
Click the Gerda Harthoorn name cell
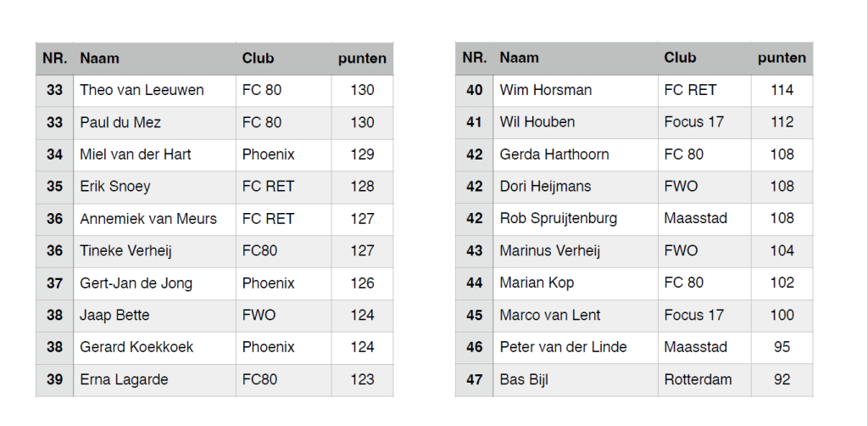[x=576, y=154]
